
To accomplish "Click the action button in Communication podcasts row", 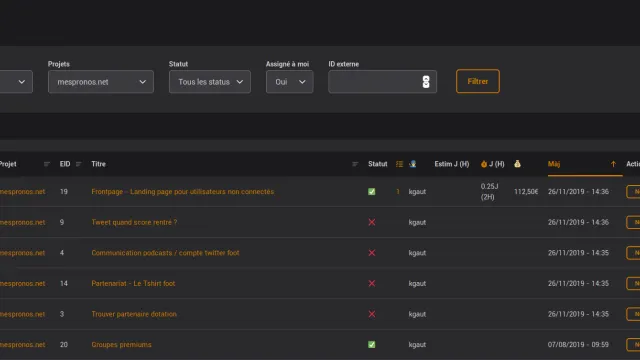I will pos(633,253).
